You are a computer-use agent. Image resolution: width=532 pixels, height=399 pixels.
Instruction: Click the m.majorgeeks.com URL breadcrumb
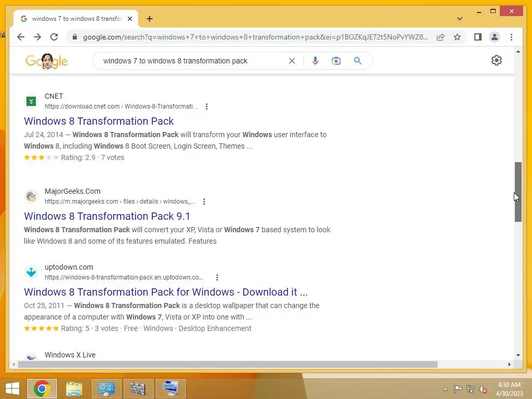120,202
